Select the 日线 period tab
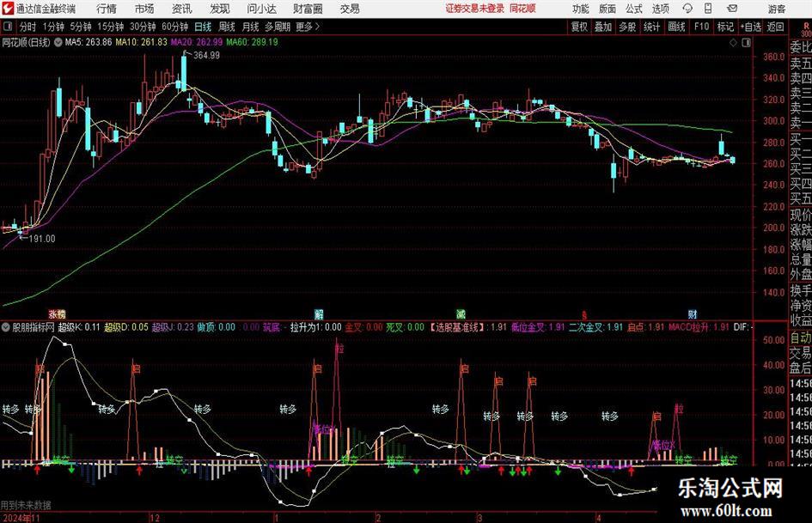 tap(203, 27)
